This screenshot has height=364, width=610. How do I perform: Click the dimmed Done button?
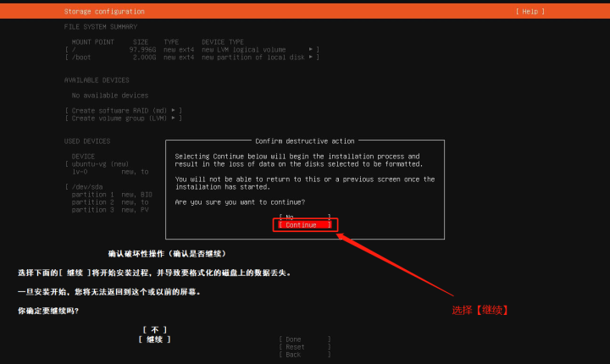pos(305,339)
